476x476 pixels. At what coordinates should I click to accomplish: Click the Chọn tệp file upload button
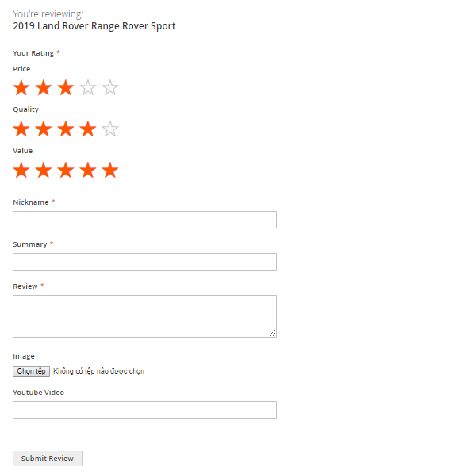(32, 371)
